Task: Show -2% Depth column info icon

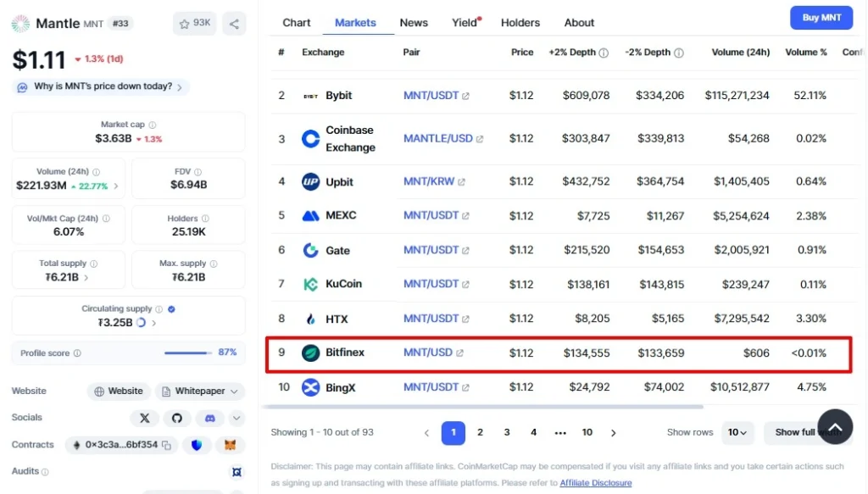Action: [679, 53]
